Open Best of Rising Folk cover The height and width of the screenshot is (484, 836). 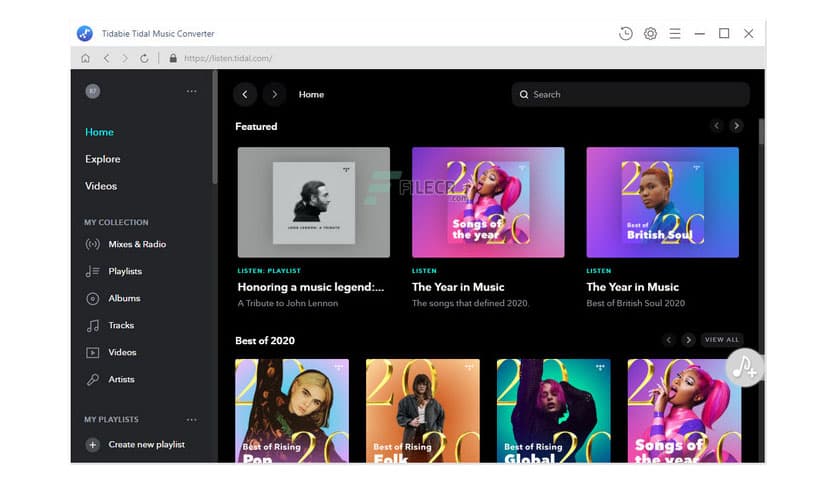[423, 411]
